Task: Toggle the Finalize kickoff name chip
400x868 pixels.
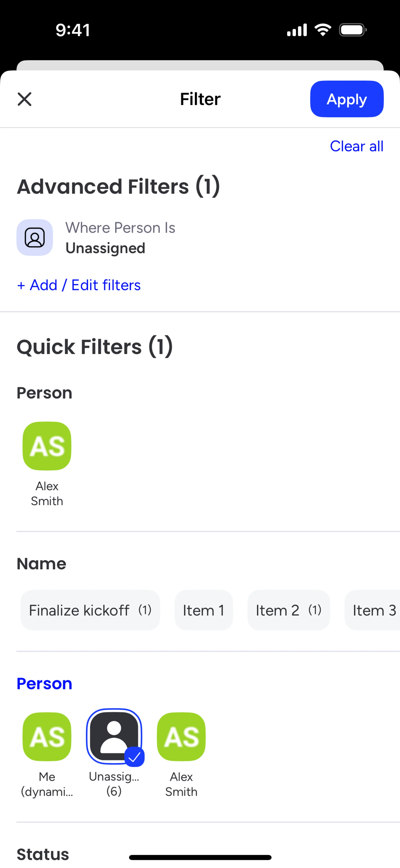Action: [x=90, y=610]
